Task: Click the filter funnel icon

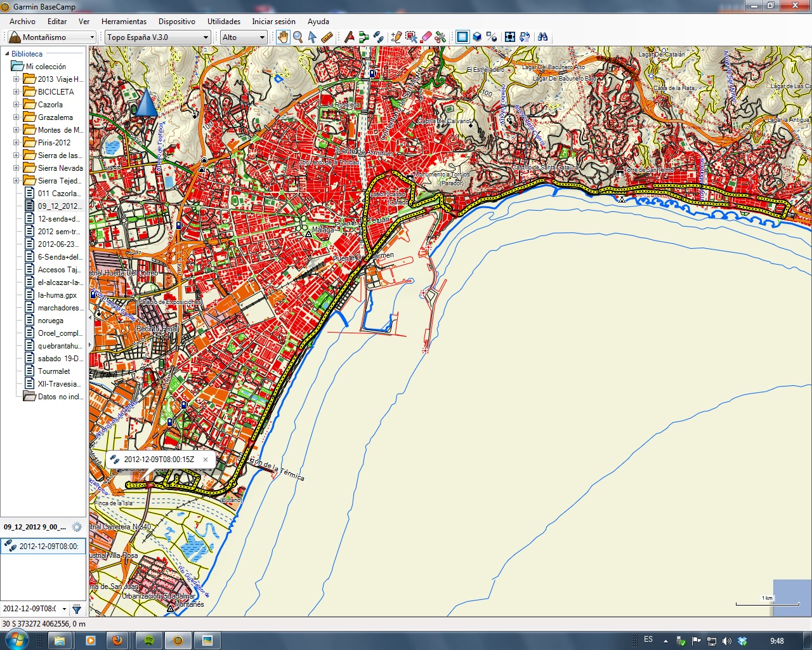Action: coord(77,609)
